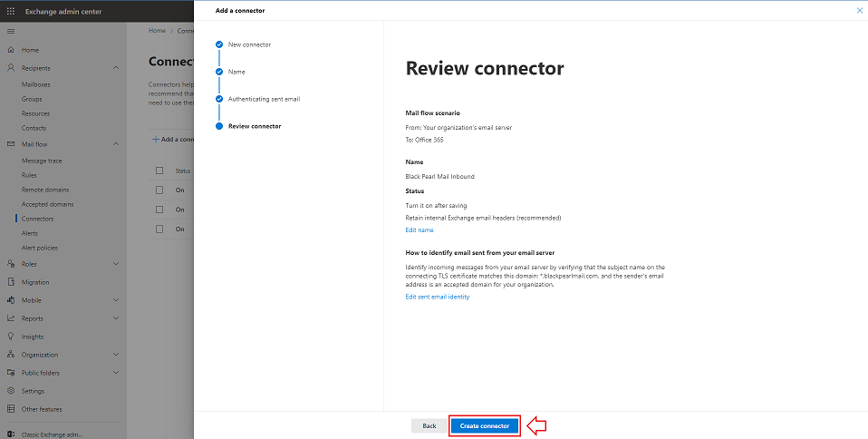Toggle the select-all checkbox beside Status
Screen dimensions: 868x439
pyautogui.click(x=159, y=171)
